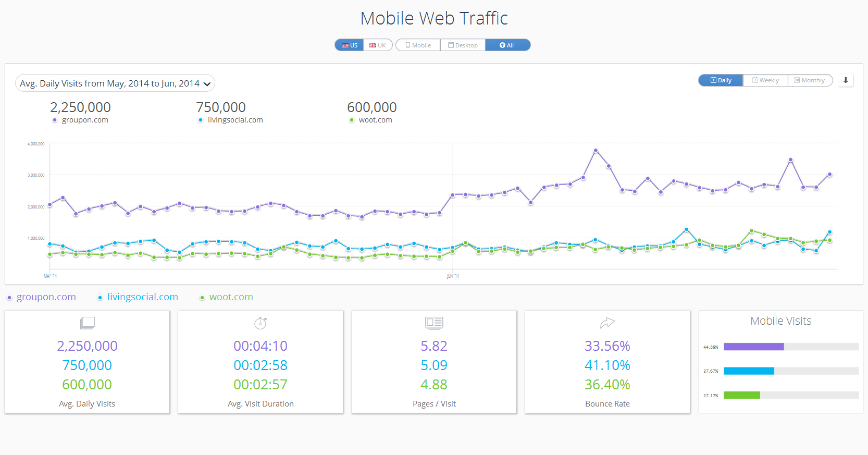868x455 pixels.
Task: Click the 750,000 value above livingsocial.com legend
Action: coord(221,107)
